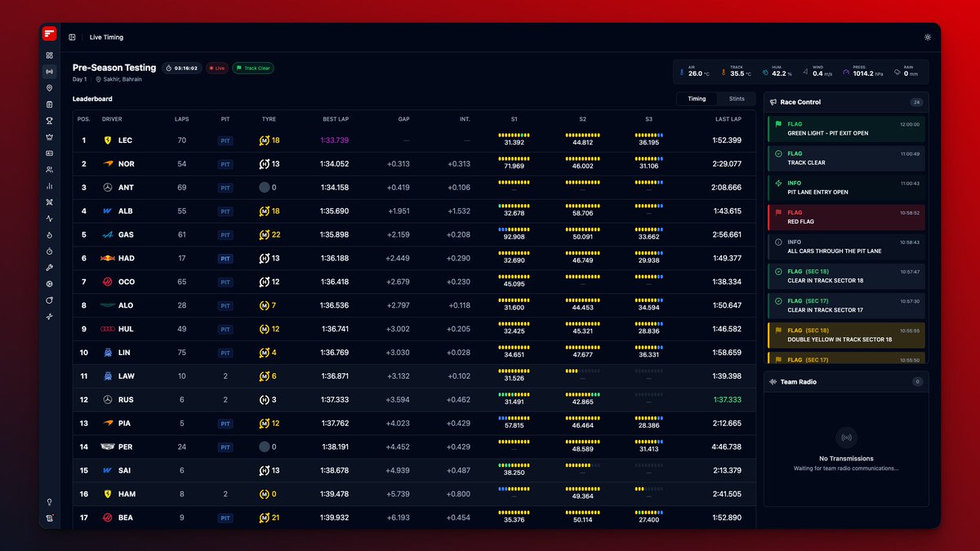Click the Sakhir, Bahrain location label
980x551 pixels.
coord(118,79)
